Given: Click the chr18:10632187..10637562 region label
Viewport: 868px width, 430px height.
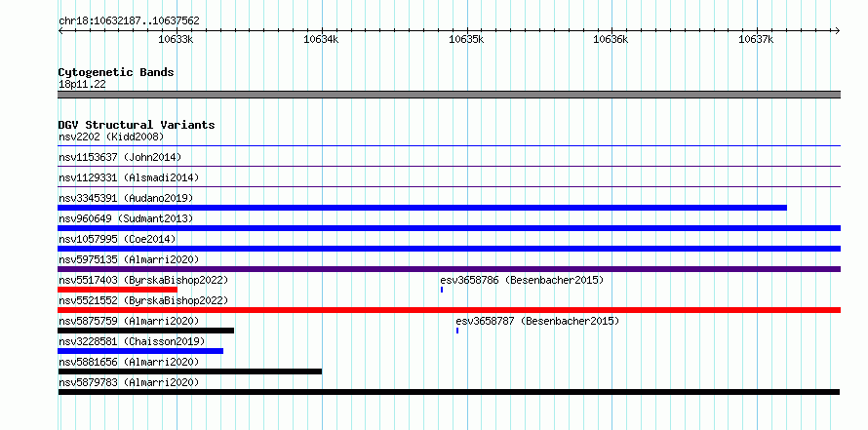Looking at the screenshot, I should (x=129, y=21).
